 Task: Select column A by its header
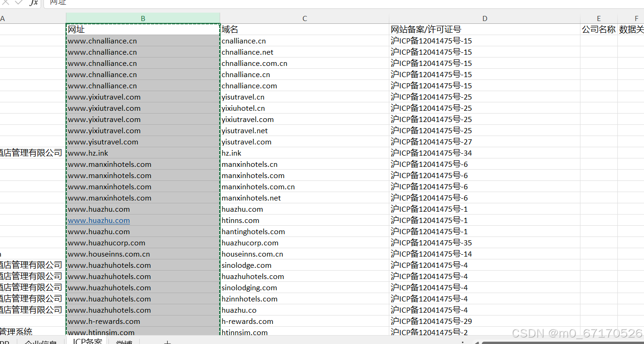pos(33,19)
